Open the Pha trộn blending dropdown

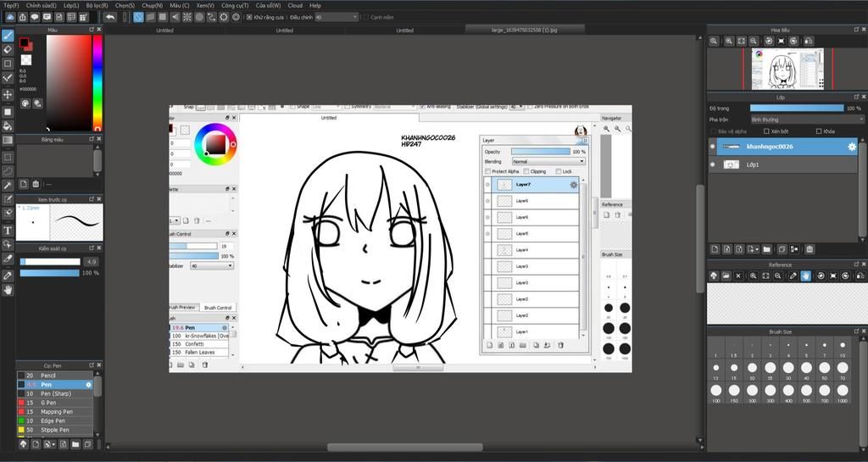click(807, 120)
